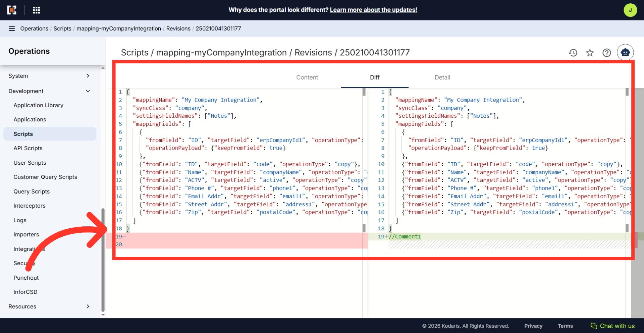Click line number 10 in right diff pane

[x=381, y=164]
